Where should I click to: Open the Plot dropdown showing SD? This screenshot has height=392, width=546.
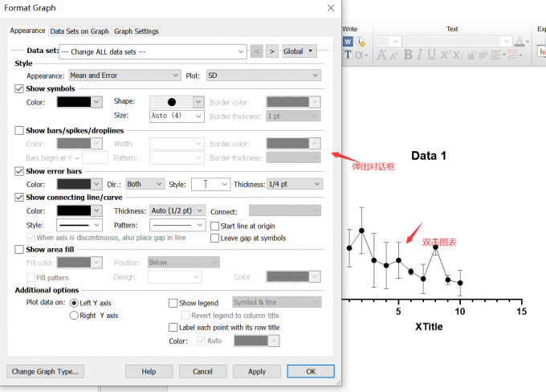coord(263,75)
